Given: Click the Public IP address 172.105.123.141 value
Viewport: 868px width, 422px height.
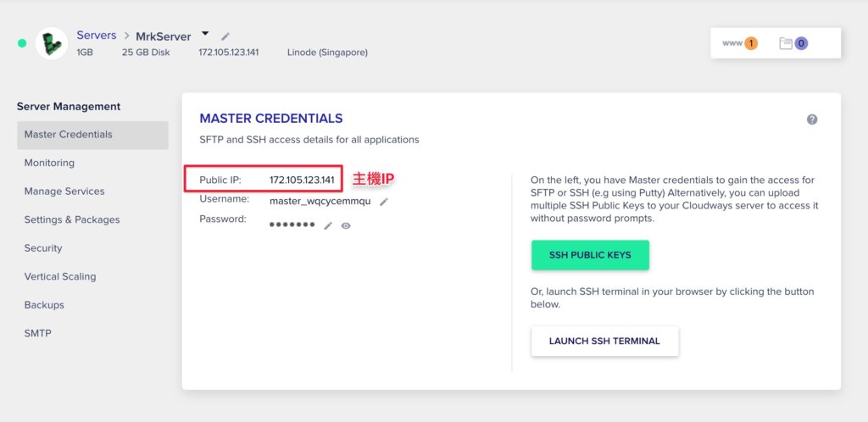Looking at the screenshot, I should (x=302, y=180).
